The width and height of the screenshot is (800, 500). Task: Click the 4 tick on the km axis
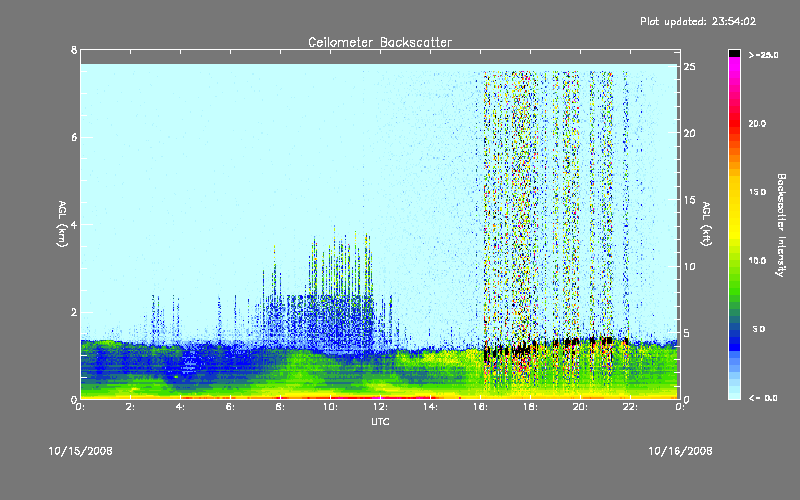(x=74, y=224)
